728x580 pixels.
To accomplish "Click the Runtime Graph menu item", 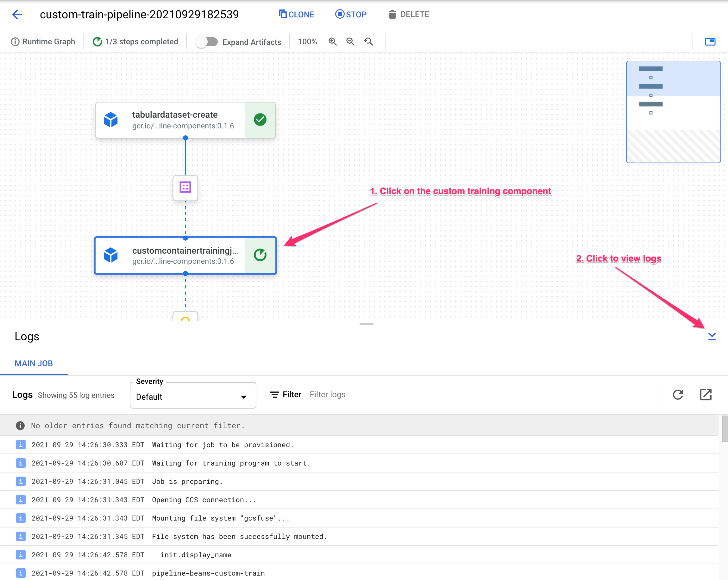I will tap(49, 41).
